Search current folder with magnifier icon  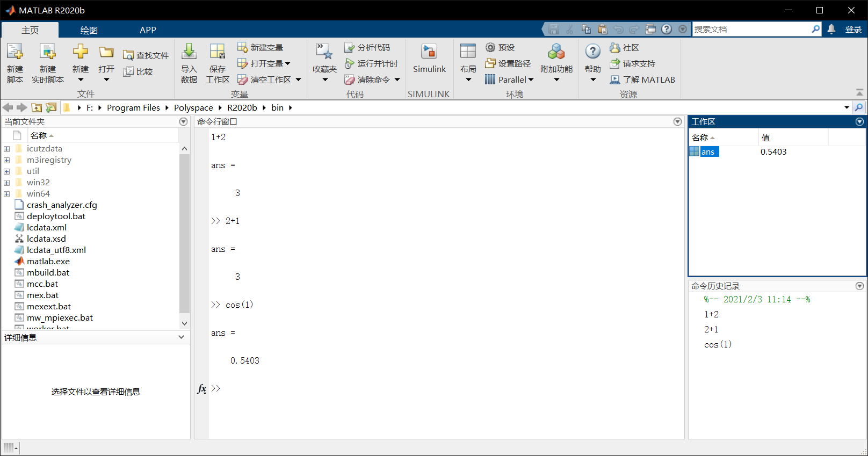point(859,107)
